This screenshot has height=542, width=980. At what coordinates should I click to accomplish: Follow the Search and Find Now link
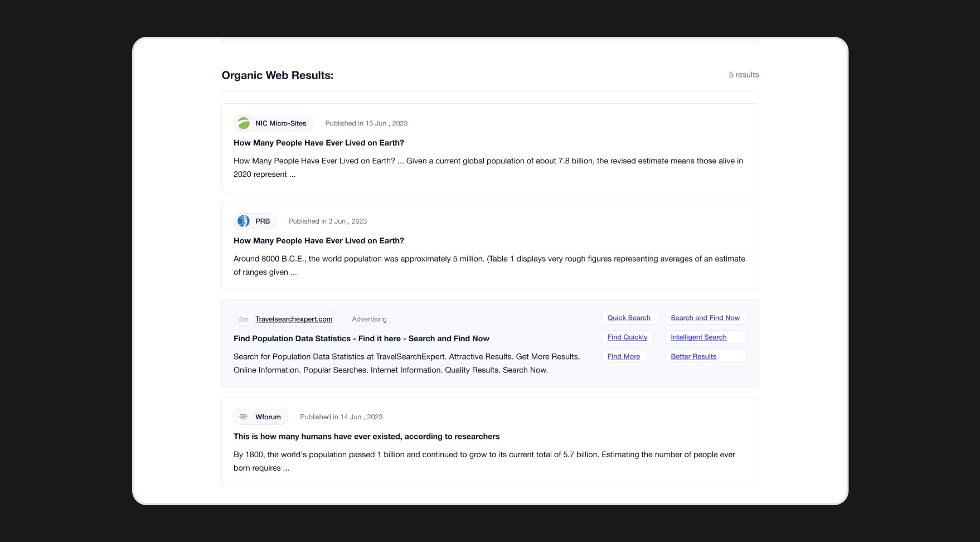705,318
